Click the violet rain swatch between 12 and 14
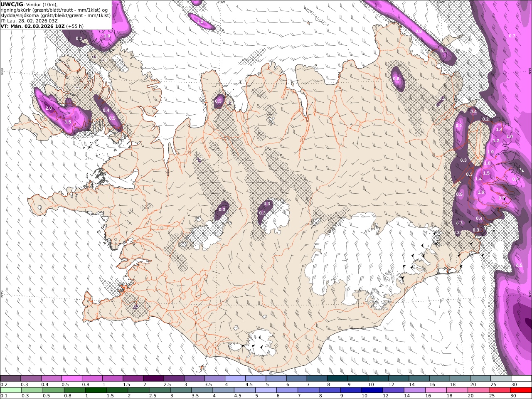The height and width of the screenshot is (399, 532). tap(393, 390)
